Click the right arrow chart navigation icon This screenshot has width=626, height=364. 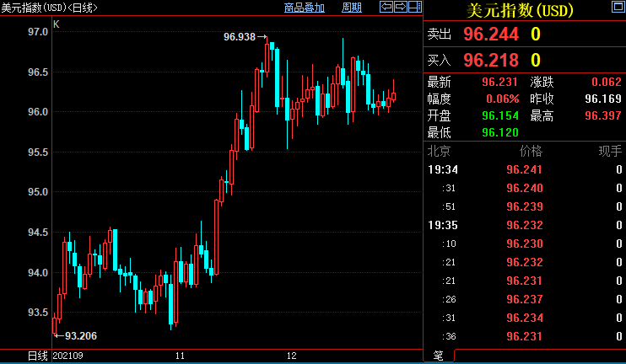(x=400, y=8)
